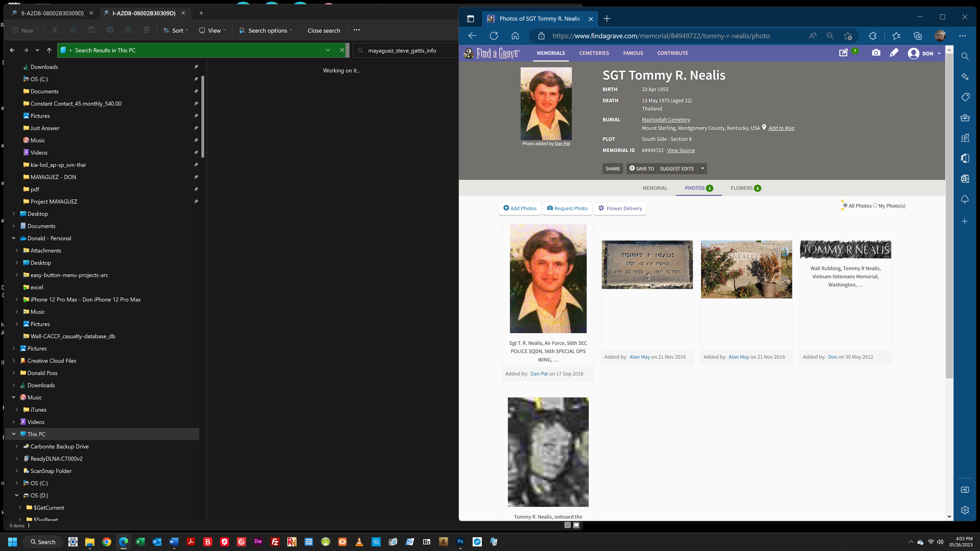The image size is (980, 551).
Task: Click Copy icon in File Explorer toolbar
Action: click(x=73, y=30)
